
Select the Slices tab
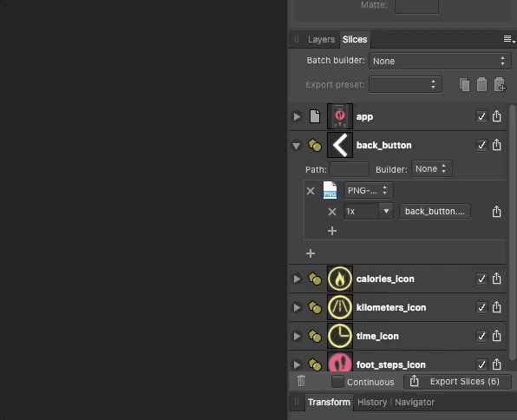(x=355, y=40)
